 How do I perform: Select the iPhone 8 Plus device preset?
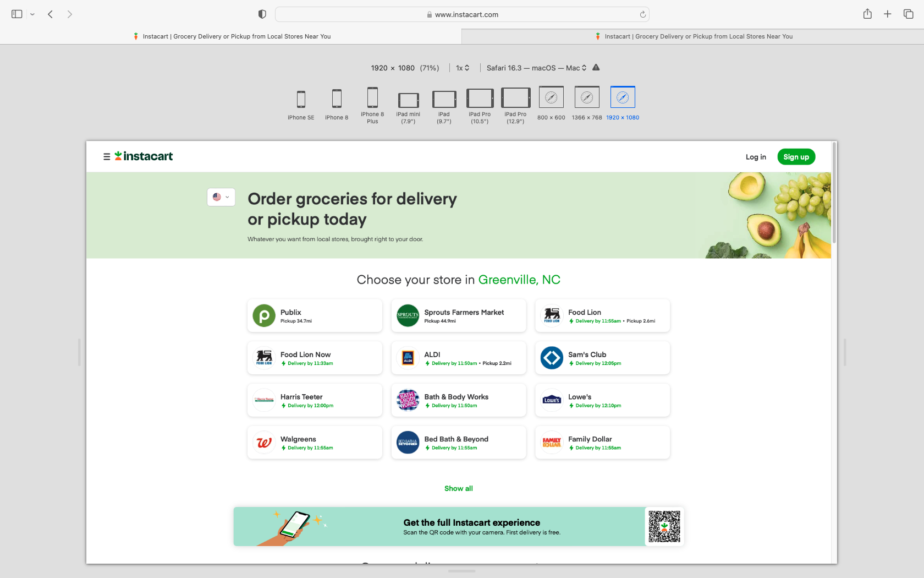(x=372, y=105)
